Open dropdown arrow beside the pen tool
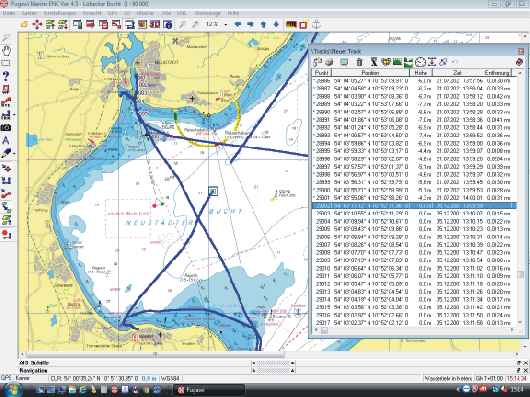 14,154
